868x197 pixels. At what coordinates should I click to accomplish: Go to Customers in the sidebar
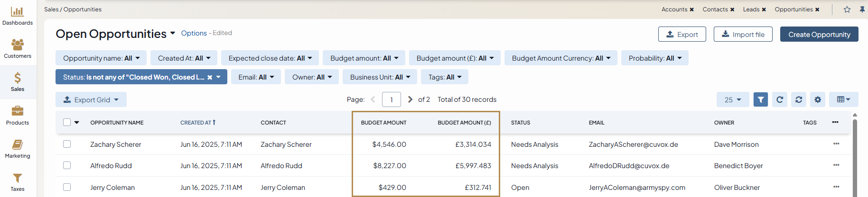tap(18, 49)
